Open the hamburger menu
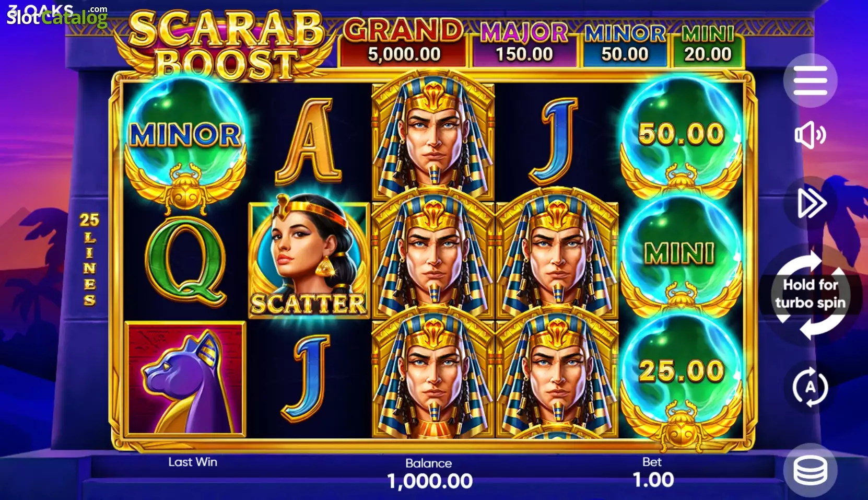Viewport: 868px width, 500px height. (x=810, y=80)
